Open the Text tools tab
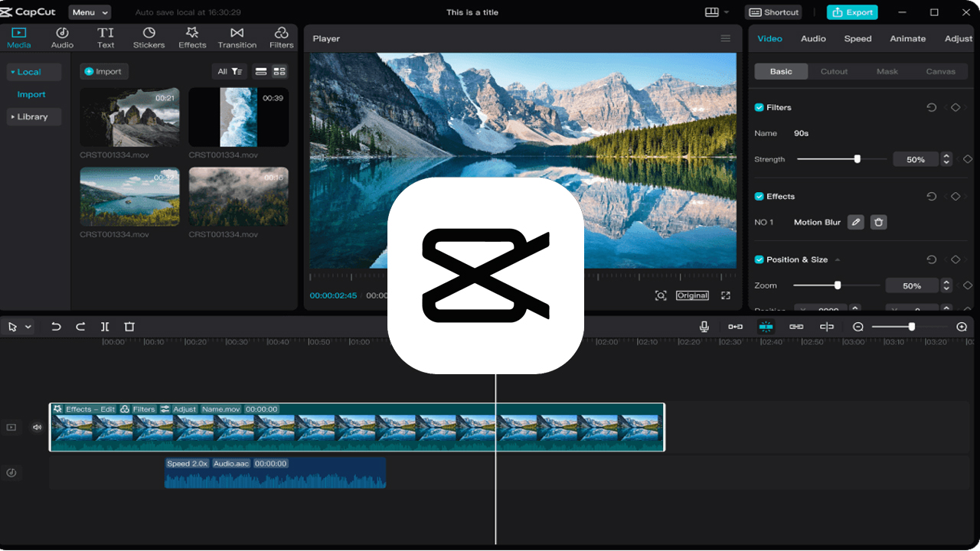980x551 pixels. [x=106, y=37]
